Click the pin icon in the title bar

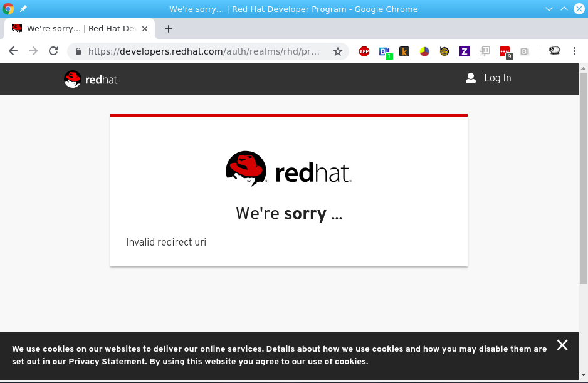click(23, 9)
